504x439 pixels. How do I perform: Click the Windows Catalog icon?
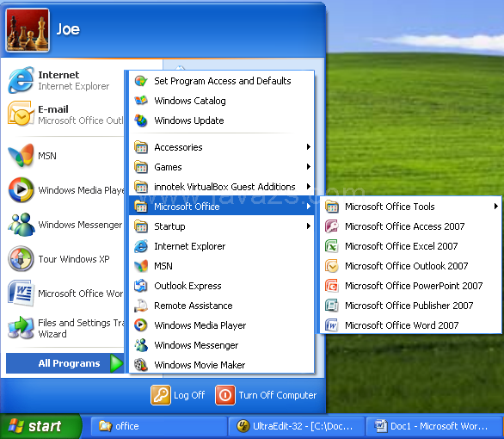coord(141,101)
